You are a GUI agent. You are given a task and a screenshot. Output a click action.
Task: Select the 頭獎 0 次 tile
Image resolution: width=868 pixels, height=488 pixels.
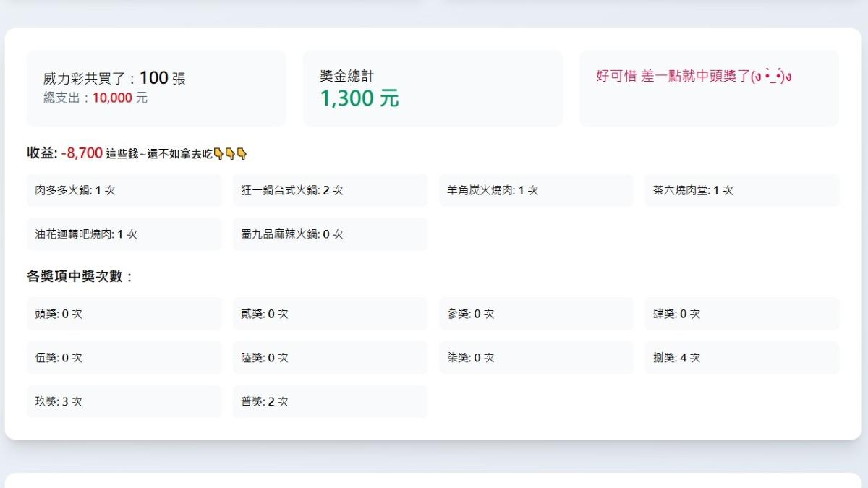click(124, 314)
